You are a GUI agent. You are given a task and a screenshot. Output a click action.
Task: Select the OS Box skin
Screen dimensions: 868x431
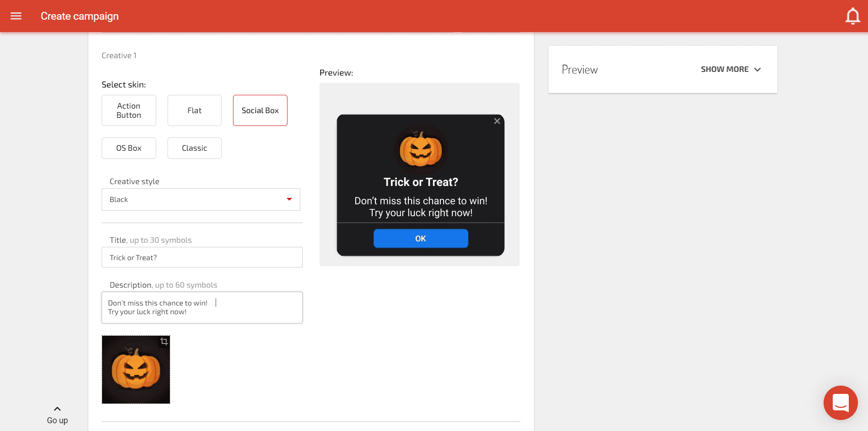click(x=129, y=148)
